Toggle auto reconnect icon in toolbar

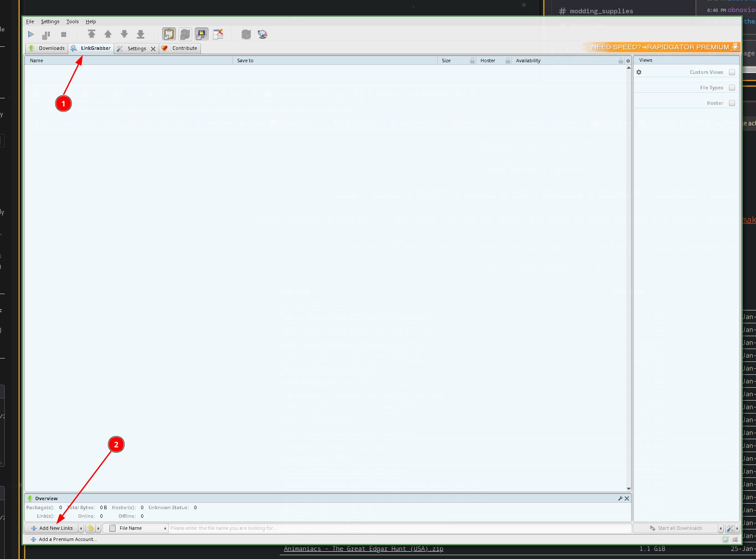click(x=185, y=34)
